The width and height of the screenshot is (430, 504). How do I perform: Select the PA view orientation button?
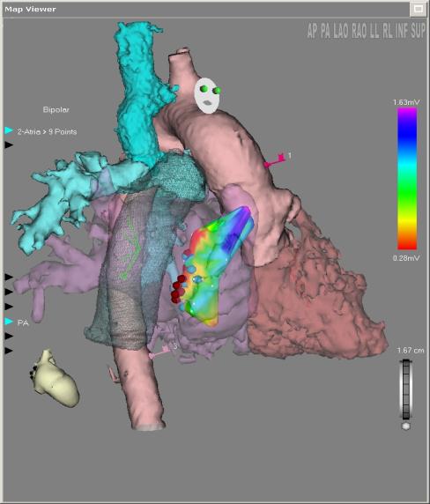point(325,31)
